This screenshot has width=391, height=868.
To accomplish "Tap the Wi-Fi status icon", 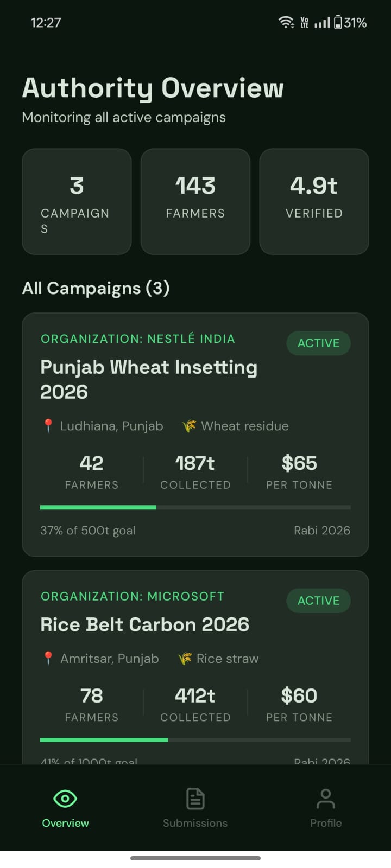I will (x=286, y=22).
